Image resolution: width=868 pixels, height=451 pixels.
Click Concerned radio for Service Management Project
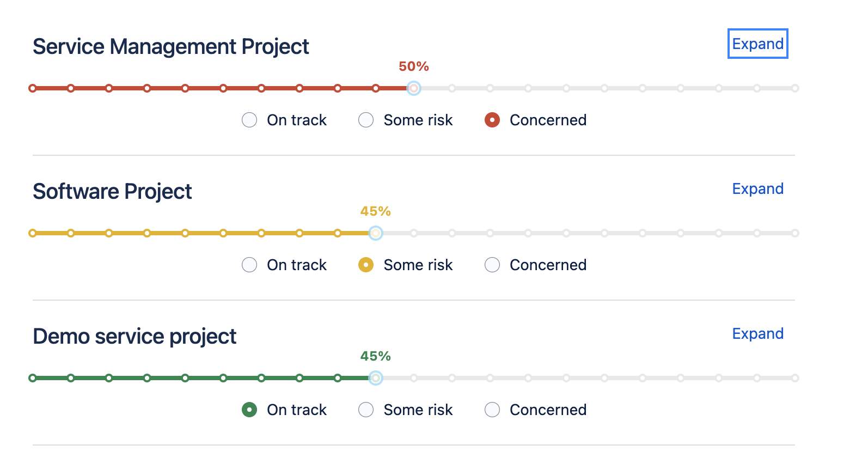(x=492, y=120)
